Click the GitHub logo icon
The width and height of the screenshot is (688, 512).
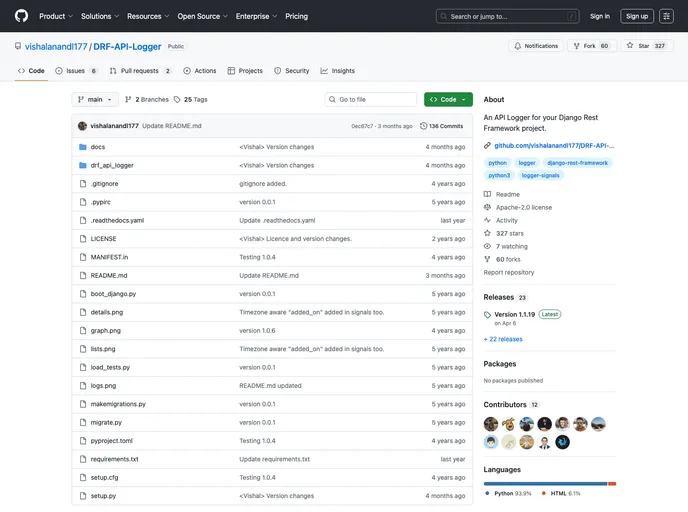point(21,16)
